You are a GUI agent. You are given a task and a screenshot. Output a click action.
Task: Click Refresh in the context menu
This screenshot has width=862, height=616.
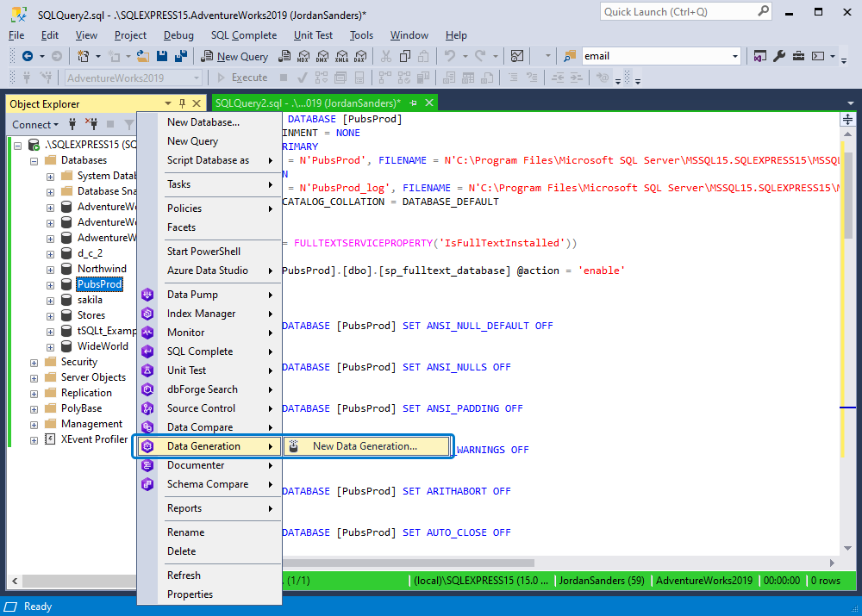coord(184,576)
